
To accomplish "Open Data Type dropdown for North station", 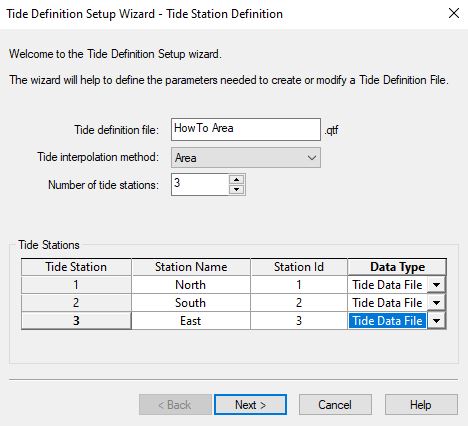I will (x=436, y=285).
